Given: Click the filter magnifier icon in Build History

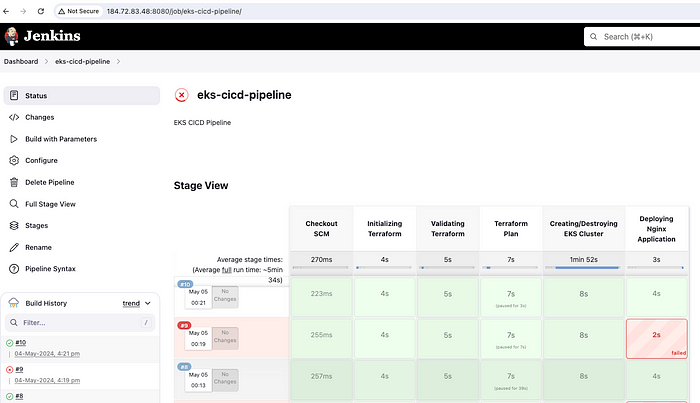Looking at the screenshot, I should pyautogui.click(x=14, y=322).
